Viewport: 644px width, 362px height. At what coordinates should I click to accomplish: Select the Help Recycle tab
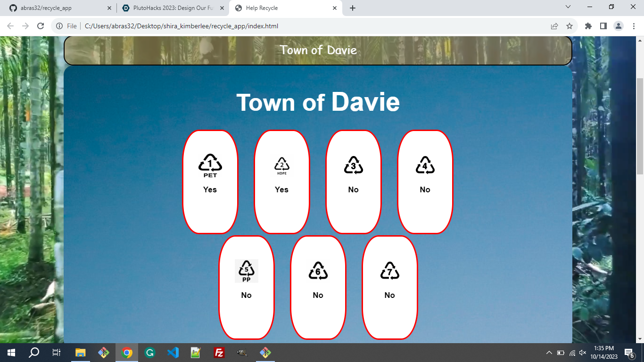click(286, 8)
